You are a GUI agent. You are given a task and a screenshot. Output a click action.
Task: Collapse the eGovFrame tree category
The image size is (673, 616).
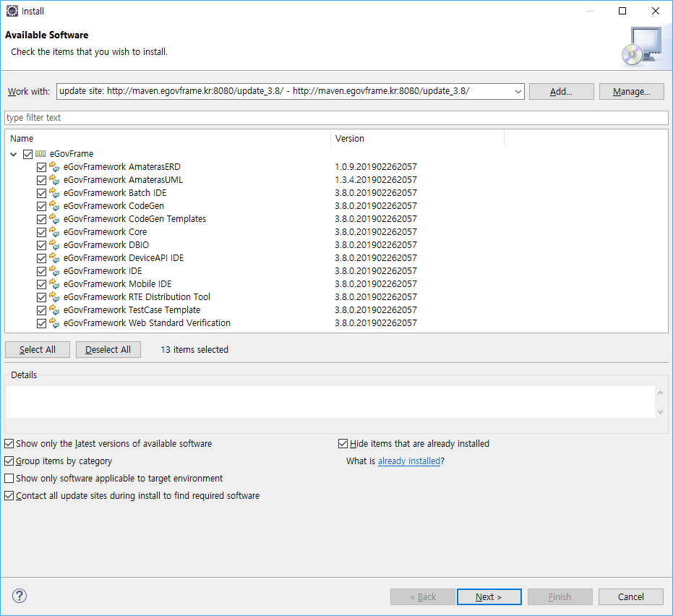click(14, 154)
